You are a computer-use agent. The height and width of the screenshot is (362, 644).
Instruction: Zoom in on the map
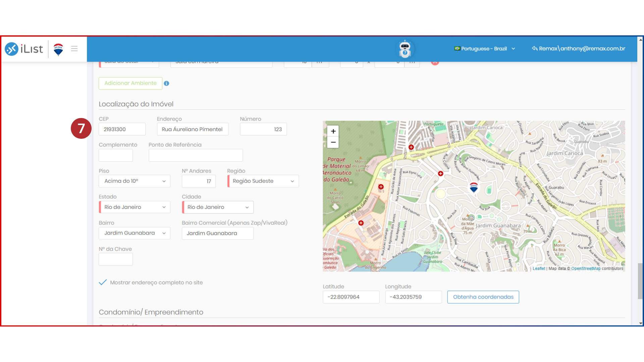[x=333, y=131]
